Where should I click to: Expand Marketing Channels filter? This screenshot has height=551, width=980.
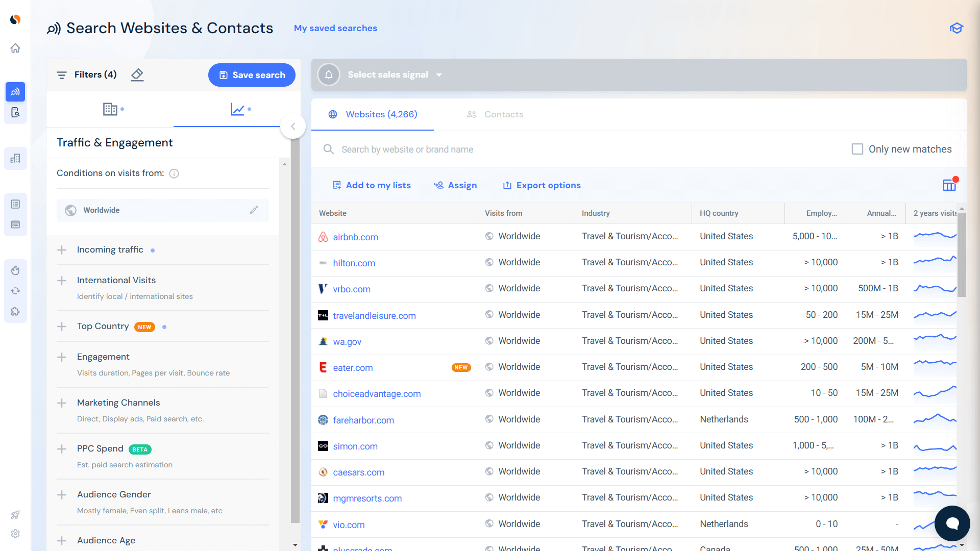62,403
